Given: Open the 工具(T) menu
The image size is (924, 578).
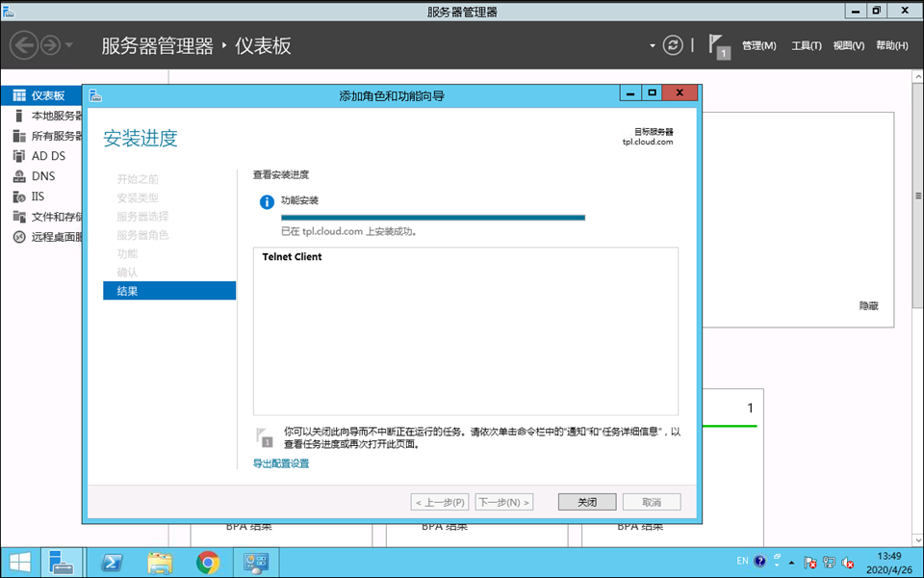Looking at the screenshot, I should pos(806,46).
